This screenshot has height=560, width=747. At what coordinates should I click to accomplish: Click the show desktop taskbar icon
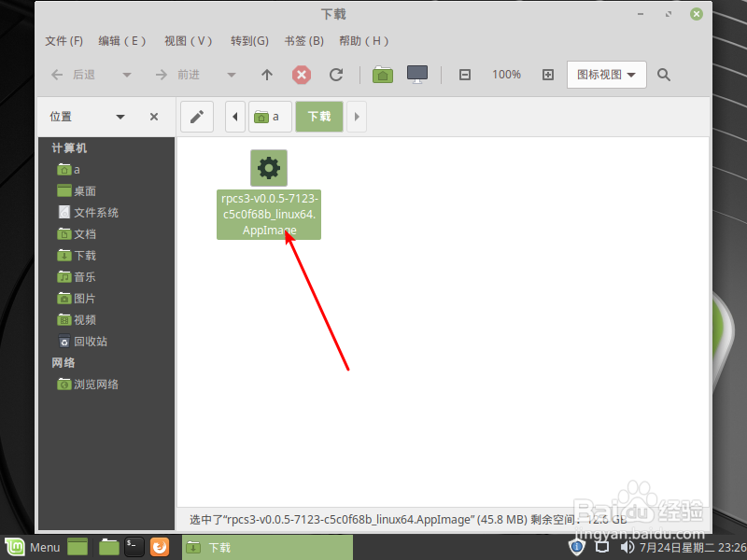78,547
